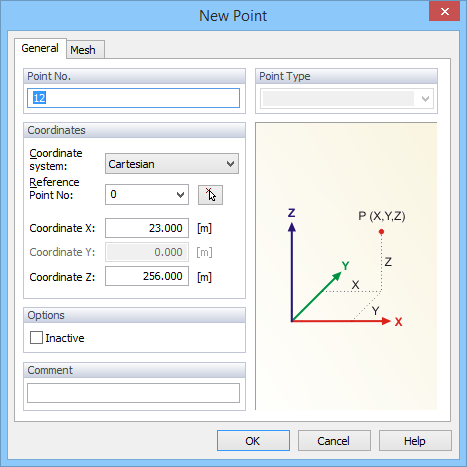Click the blue Z axis arrow
Screen dimensions: 467x467
[292, 272]
